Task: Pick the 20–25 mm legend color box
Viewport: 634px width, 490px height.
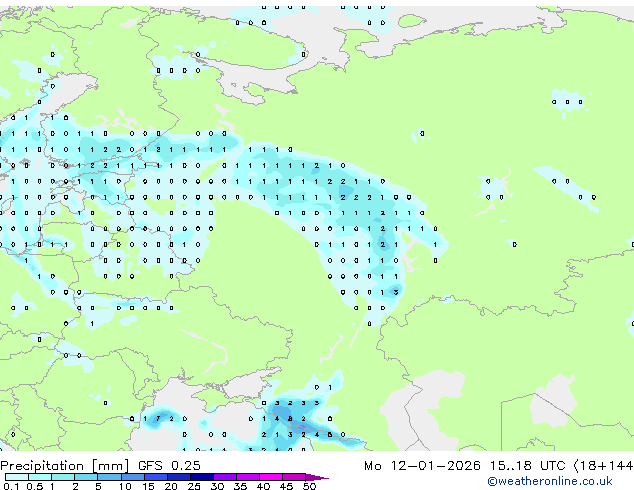Action: 179,477
